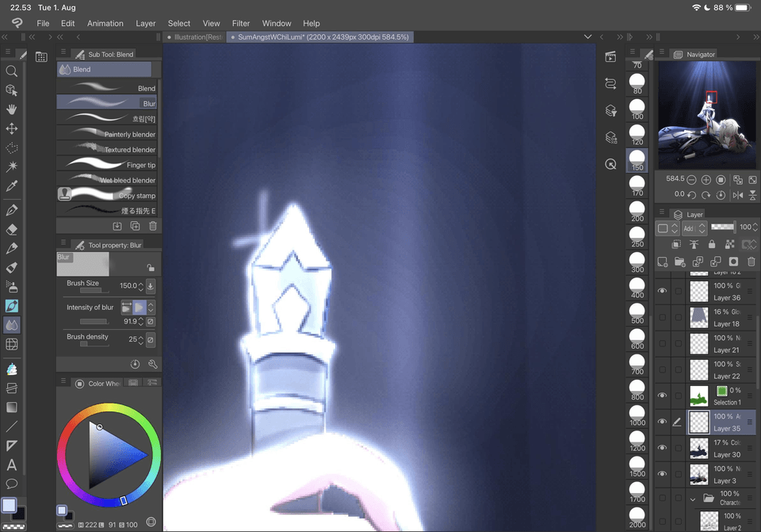This screenshot has height=532, width=761.
Task: Open the canvas tab list chevron
Action: click(x=587, y=37)
